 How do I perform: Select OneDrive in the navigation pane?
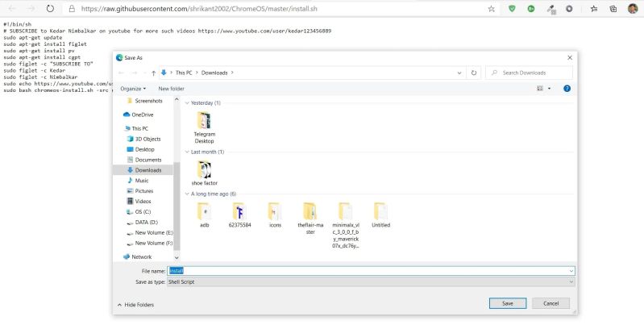pos(142,115)
